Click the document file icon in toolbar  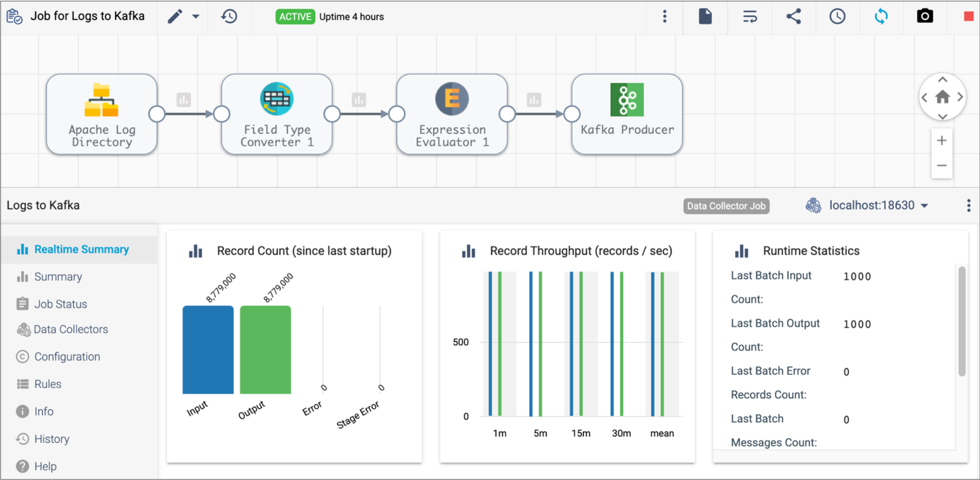click(x=705, y=16)
